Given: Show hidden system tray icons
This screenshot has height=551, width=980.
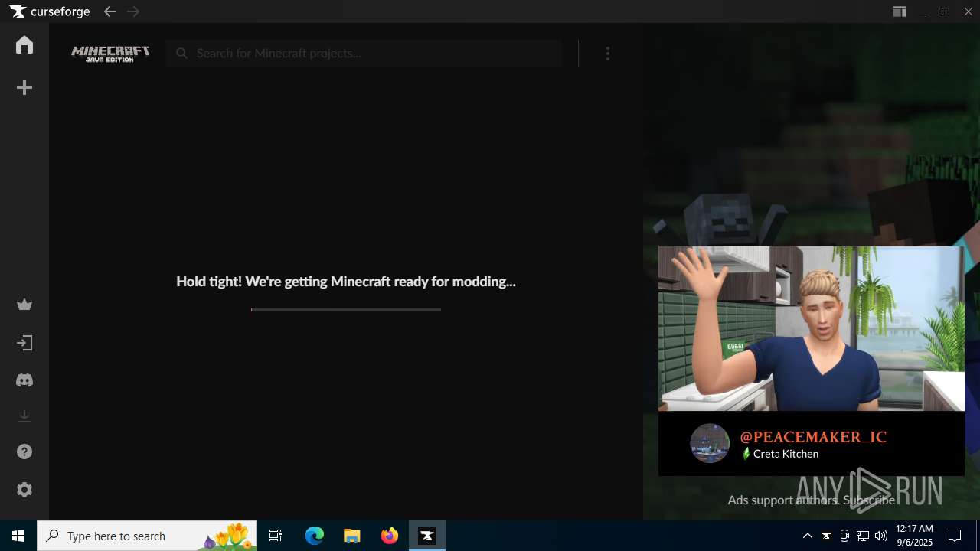Looking at the screenshot, I should [808, 536].
